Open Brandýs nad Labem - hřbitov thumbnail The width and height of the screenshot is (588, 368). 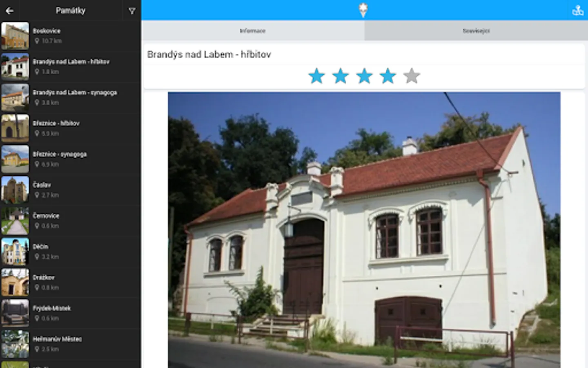point(15,66)
